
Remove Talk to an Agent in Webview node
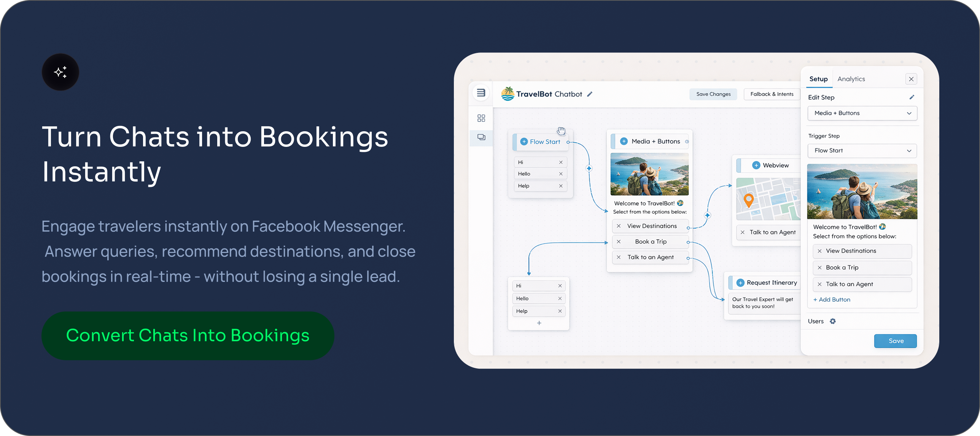[x=743, y=232]
